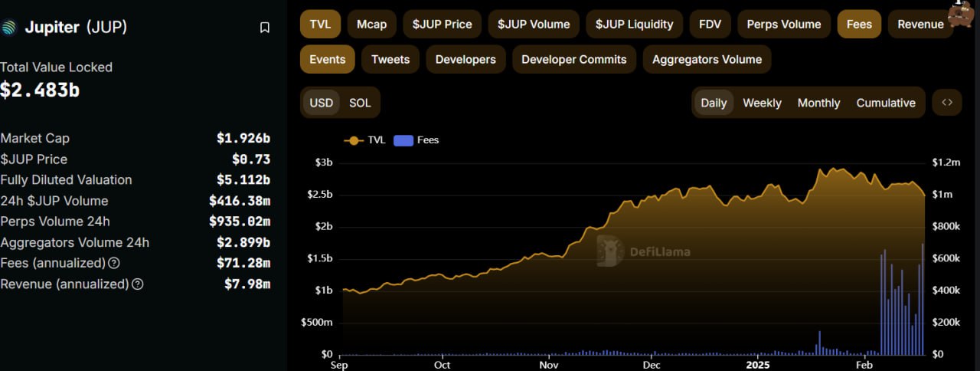This screenshot has width=980, height=371.
Task: Click the Nov x-axis label
Action: (x=548, y=365)
